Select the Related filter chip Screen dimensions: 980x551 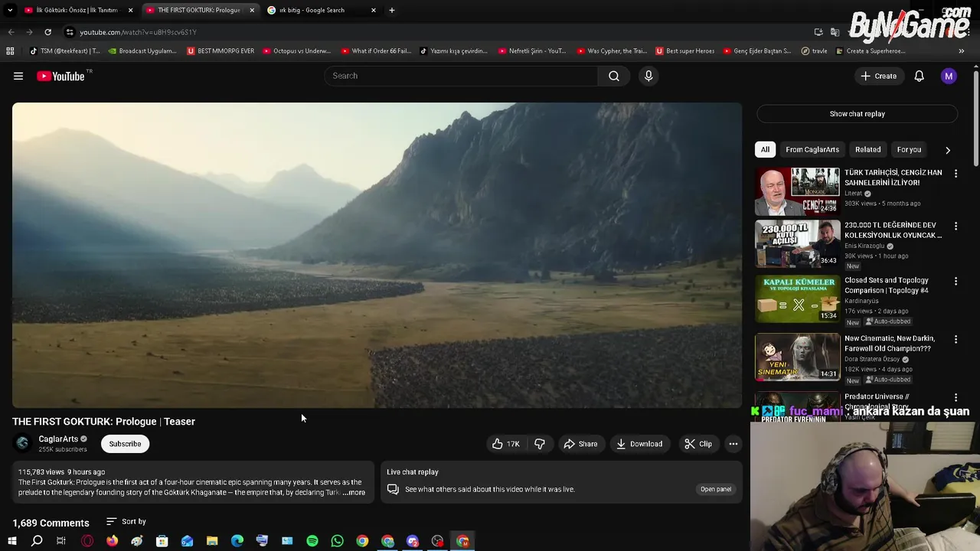867,149
